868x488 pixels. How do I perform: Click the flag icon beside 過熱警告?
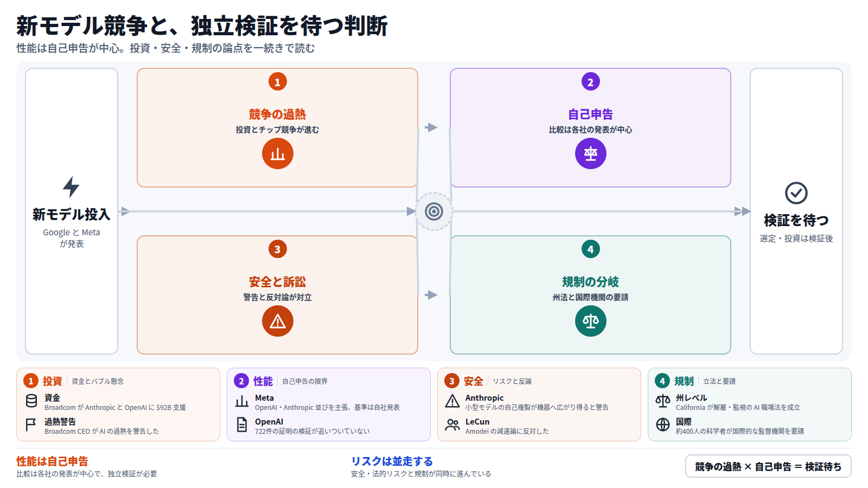coord(31,425)
